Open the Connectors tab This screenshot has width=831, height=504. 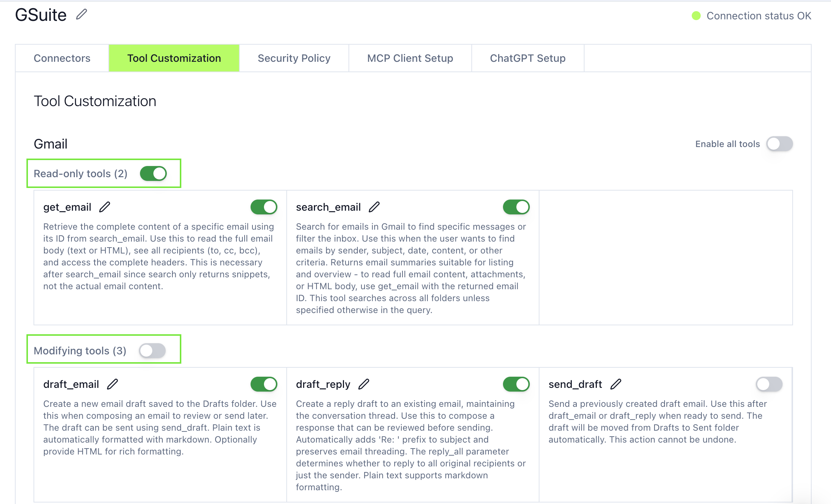coord(62,58)
